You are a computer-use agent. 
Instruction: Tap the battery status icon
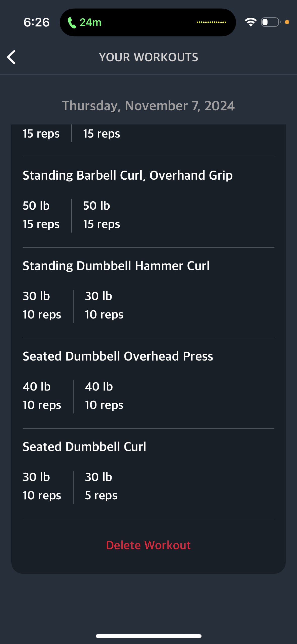[x=271, y=22]
